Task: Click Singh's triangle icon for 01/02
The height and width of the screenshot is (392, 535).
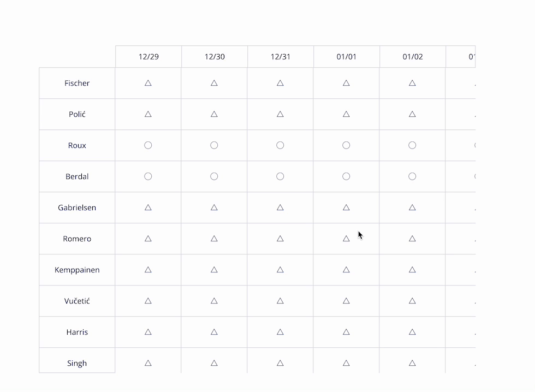Action: 412,363
